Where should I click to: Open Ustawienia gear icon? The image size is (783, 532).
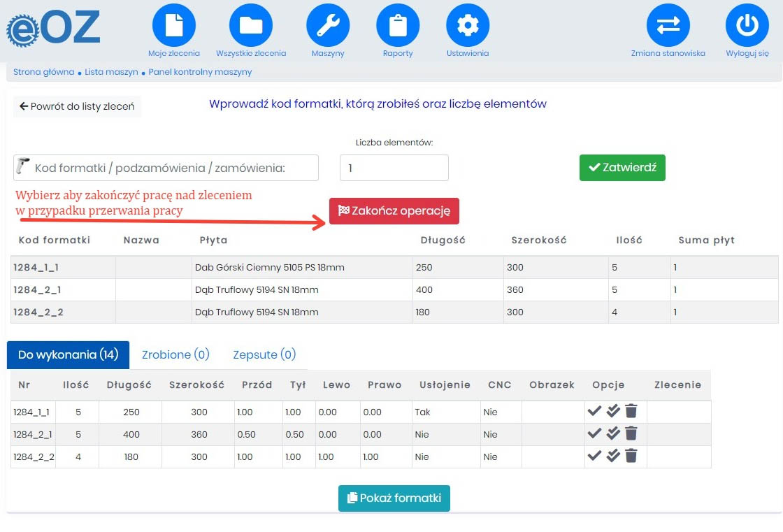pyautogui.click(x=468, y=26)
